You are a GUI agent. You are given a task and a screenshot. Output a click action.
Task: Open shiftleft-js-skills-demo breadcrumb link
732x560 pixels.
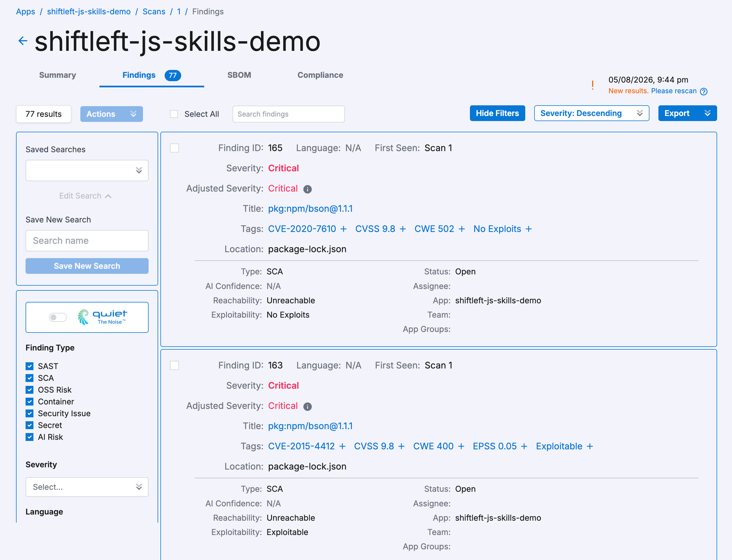[x=89, y=12]
